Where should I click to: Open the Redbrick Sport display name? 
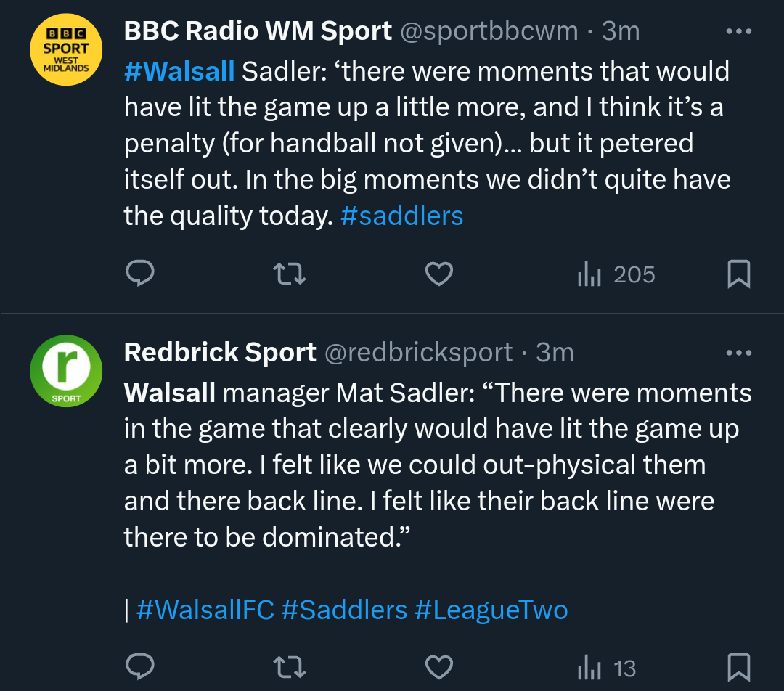[x=220, y=353]
